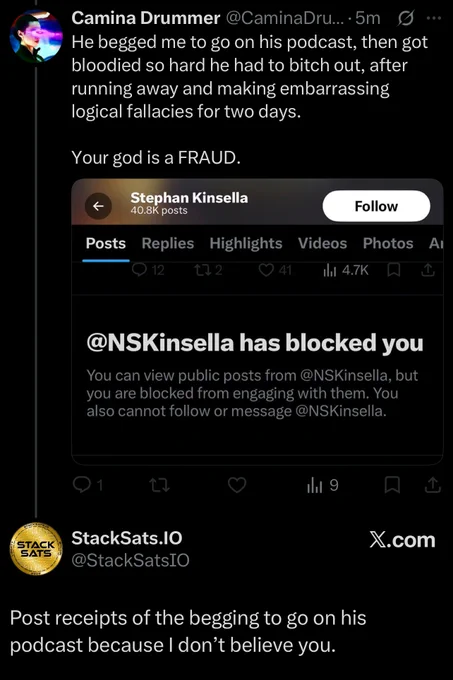The width and height of the screenshot is (453, 680).
Task: Open the three-dot more options menu
Action: pos(434,19)
